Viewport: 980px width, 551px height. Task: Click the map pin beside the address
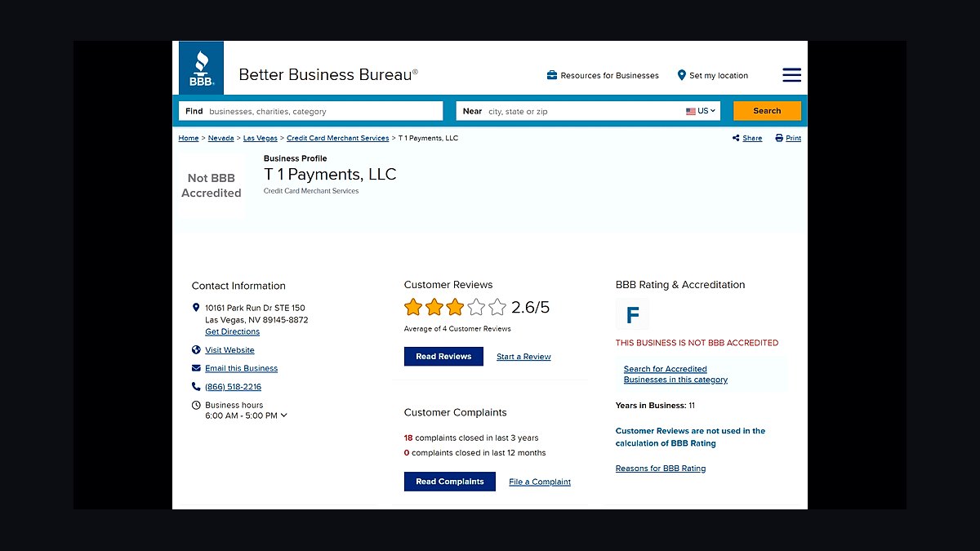tap(196, 308)
